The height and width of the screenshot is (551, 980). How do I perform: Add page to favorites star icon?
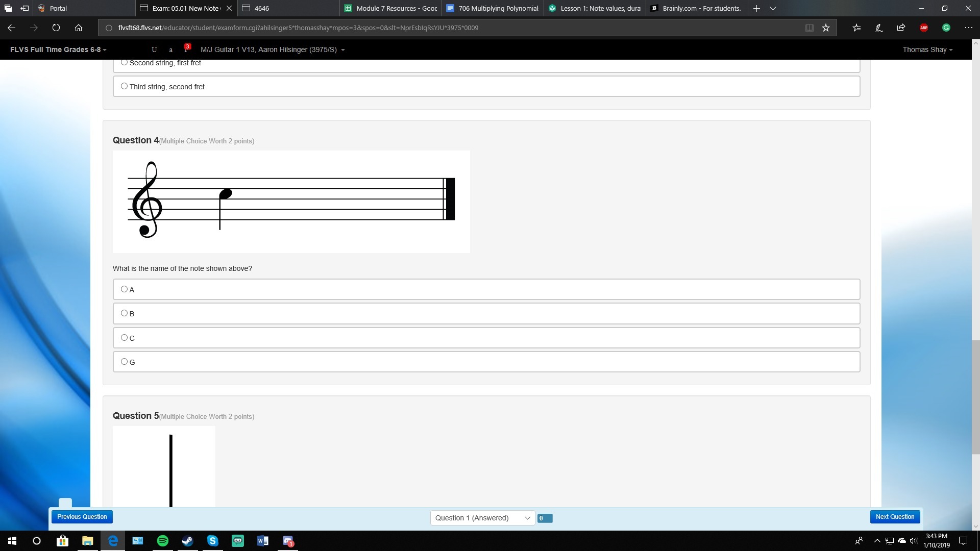pyautogui.click(x=826, y=28)
